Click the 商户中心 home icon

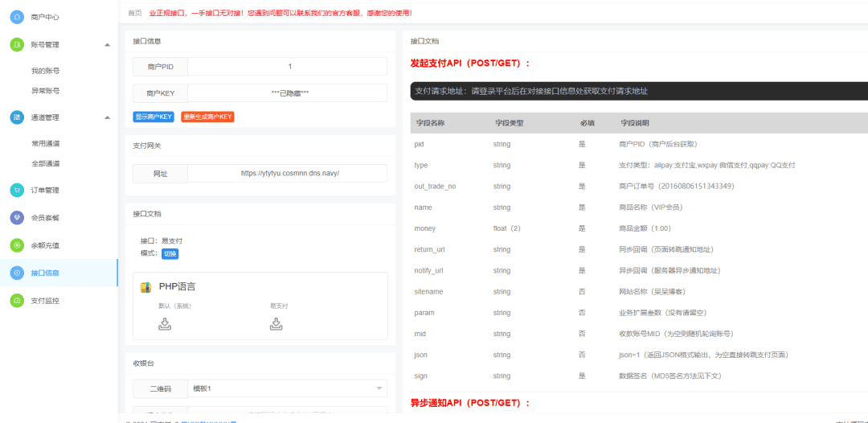tap(17, 17)
